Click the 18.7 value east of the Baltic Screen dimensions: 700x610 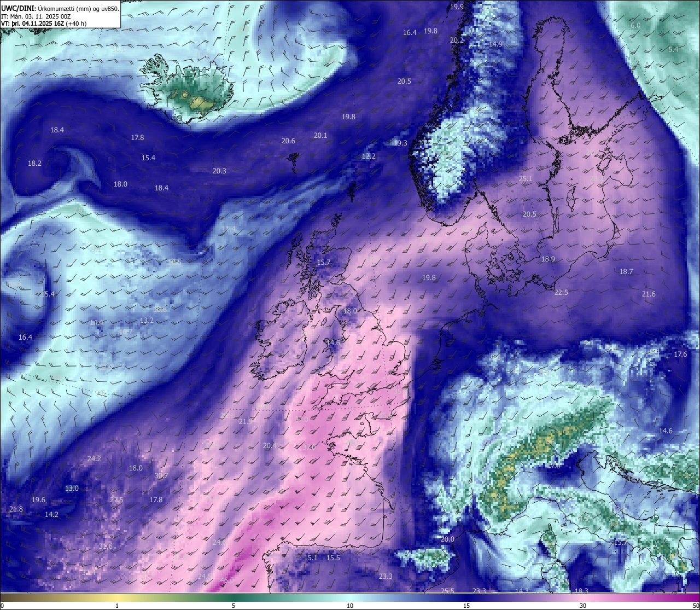click(x=626, y=271)
